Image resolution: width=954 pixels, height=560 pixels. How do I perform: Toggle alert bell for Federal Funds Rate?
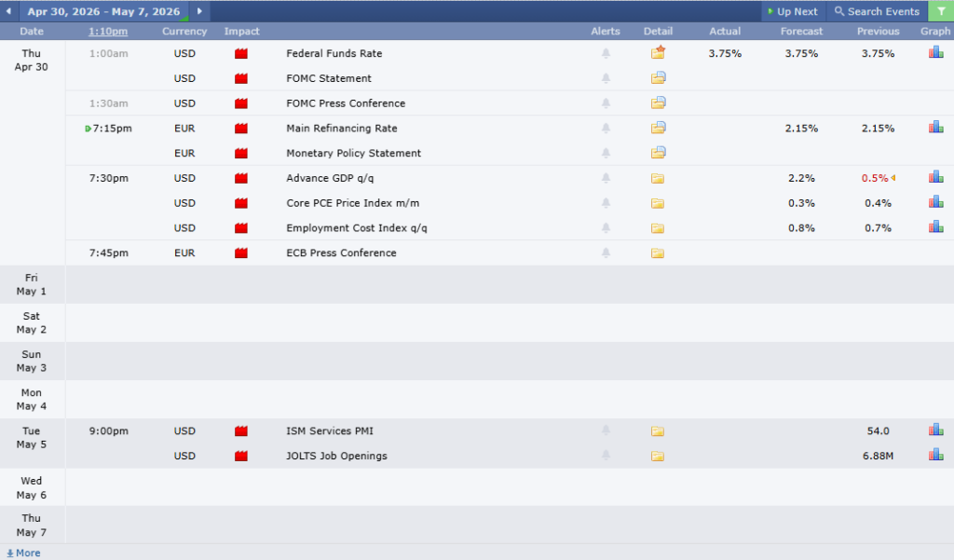[x=606, y=53]
